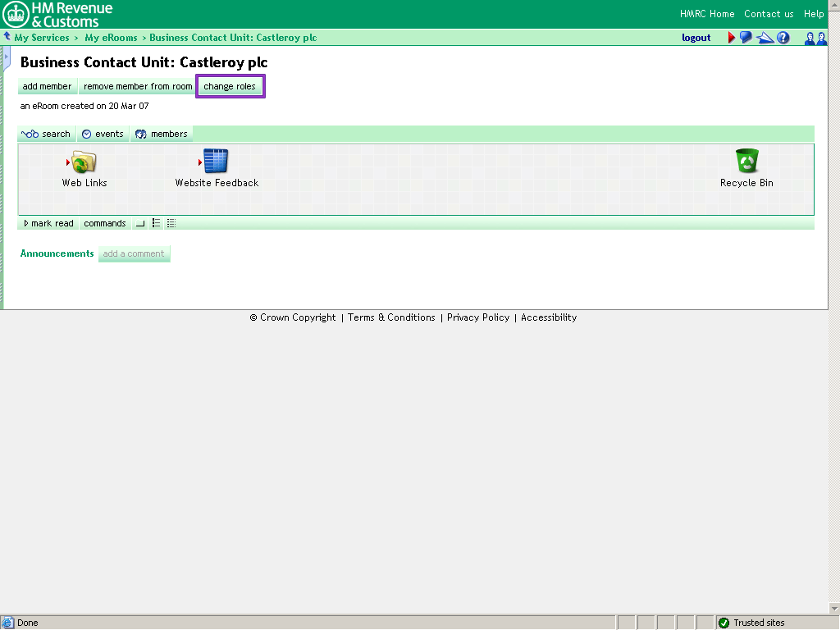Viewport: 840px width, 630px height.
Task: Click the change roles button
Action: point(230,86)
